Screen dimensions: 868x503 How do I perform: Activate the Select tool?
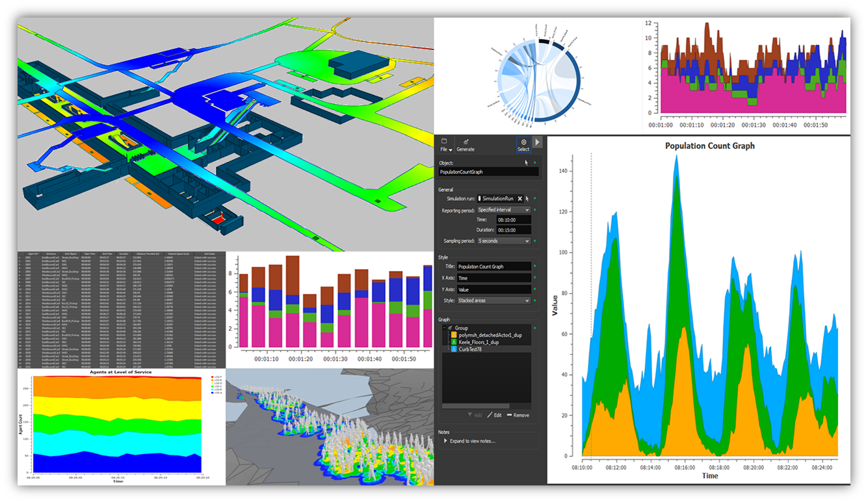(x=523, y=144)
